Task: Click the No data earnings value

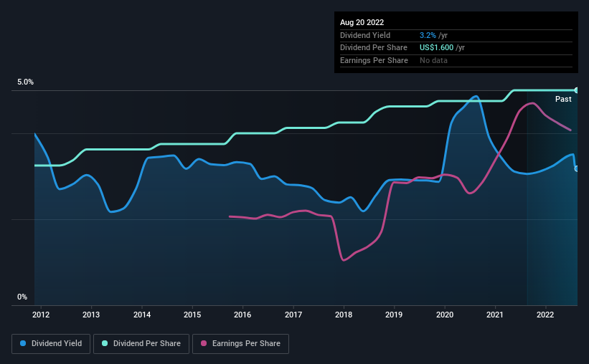Action: point(433,60)
